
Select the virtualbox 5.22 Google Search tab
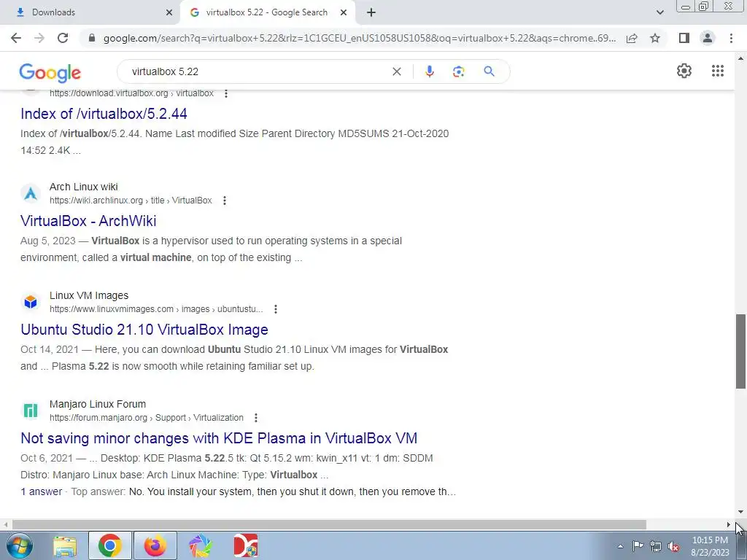click(267, 12)
